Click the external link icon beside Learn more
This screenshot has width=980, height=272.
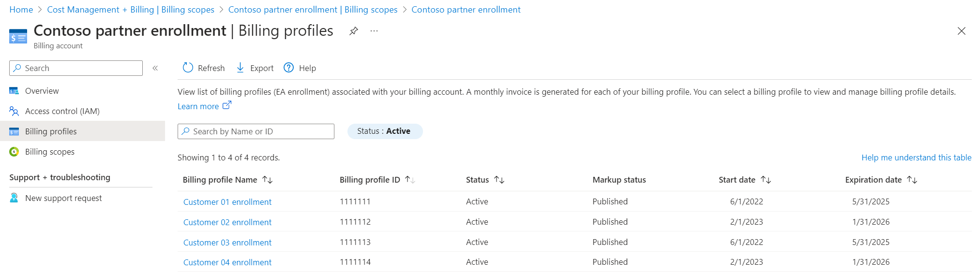(227, 105)
